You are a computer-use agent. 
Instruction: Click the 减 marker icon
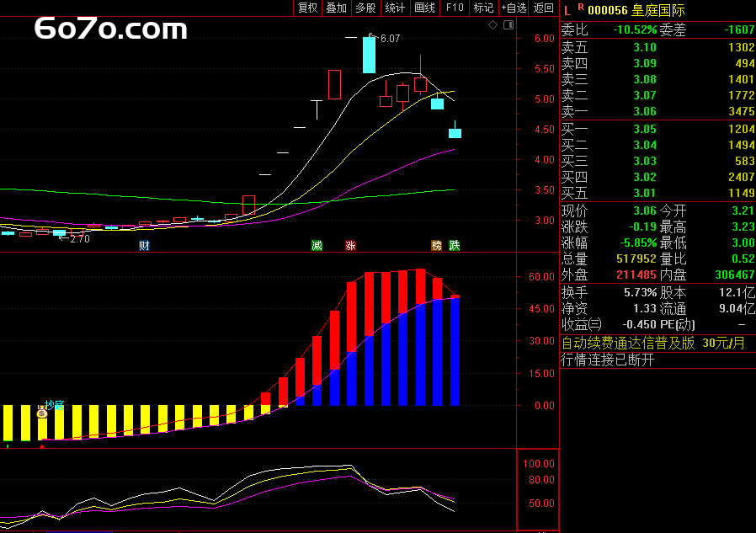(x=317, y=246)
